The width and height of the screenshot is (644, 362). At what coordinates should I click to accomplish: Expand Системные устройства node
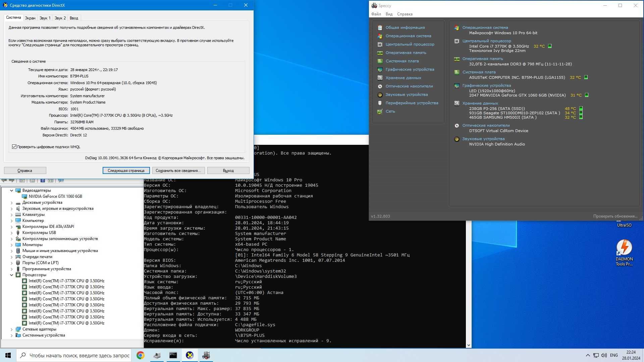point(12,335)
